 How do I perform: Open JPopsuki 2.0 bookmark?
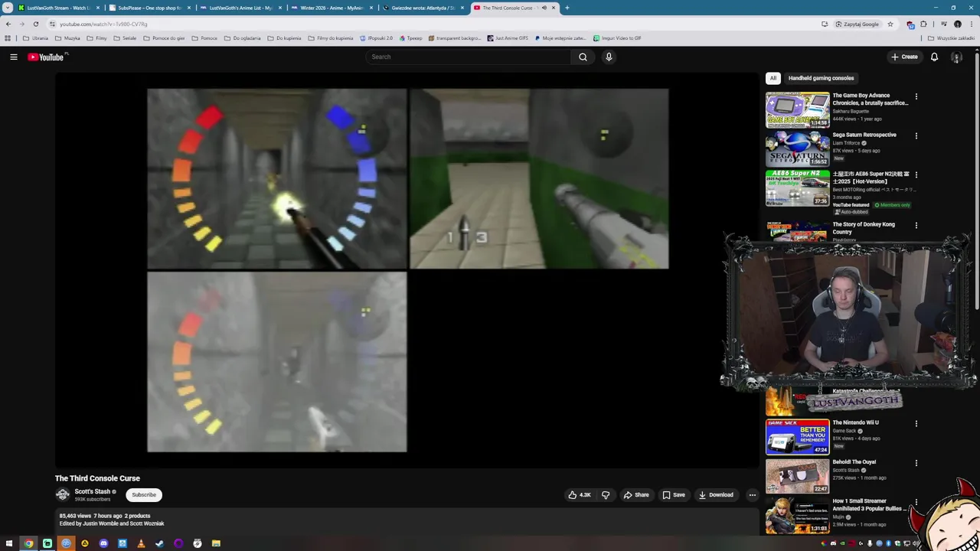pyautogui.click(x=375, y=38)
